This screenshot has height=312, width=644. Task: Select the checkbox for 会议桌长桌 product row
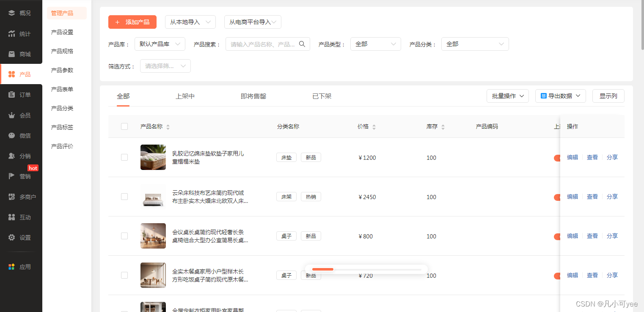pos(124,236)
